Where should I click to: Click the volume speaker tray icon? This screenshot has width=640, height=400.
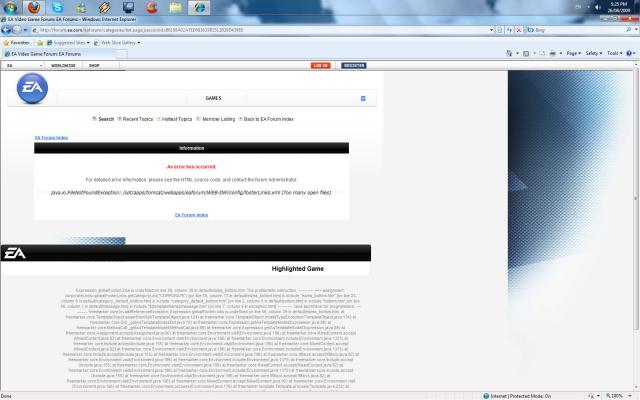pos(598,7)
